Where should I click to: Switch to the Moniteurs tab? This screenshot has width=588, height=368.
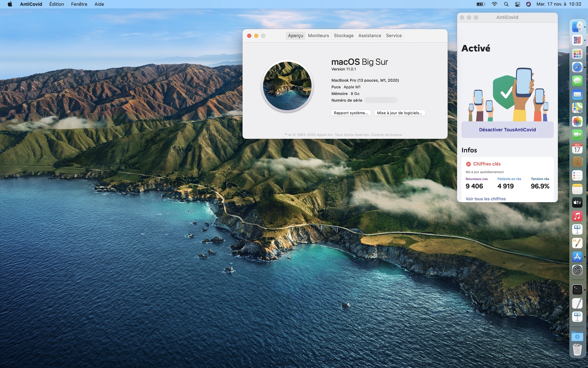318,36
